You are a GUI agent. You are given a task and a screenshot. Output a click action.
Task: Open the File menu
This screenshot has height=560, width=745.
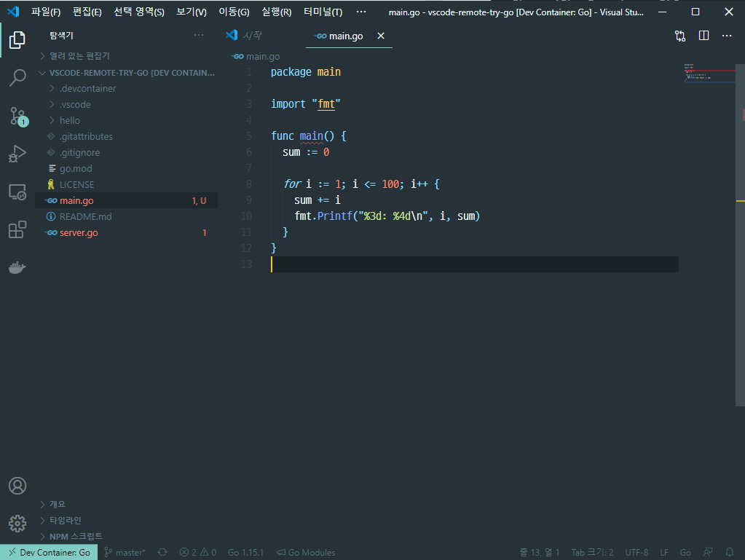[x=46, y=12]
